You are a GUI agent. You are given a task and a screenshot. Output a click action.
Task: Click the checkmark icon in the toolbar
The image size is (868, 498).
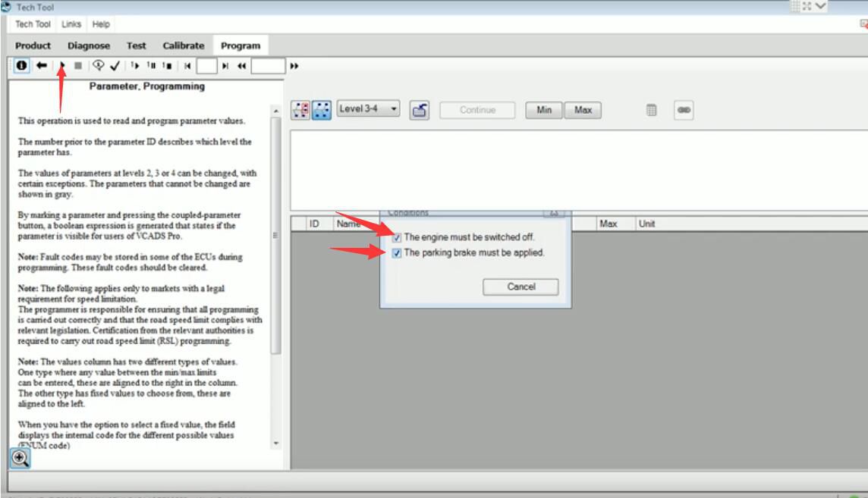pyautogui.click(x=115, y=66)
